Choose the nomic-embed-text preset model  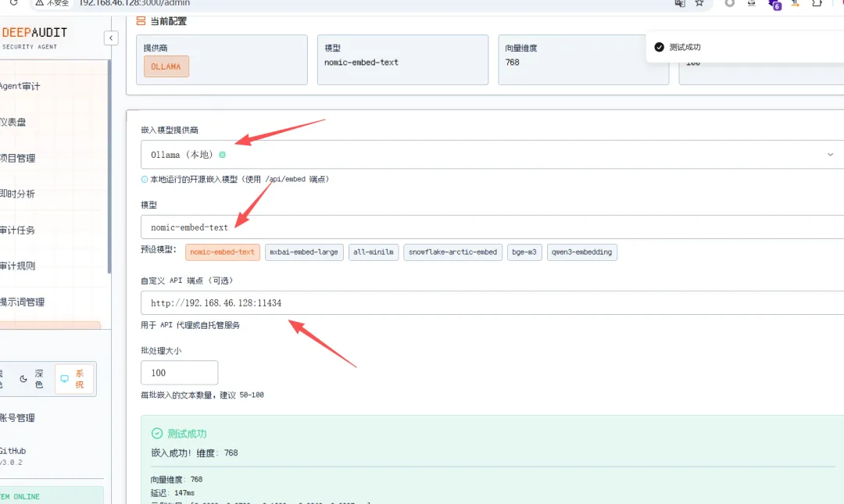click(x=222, y=252)
